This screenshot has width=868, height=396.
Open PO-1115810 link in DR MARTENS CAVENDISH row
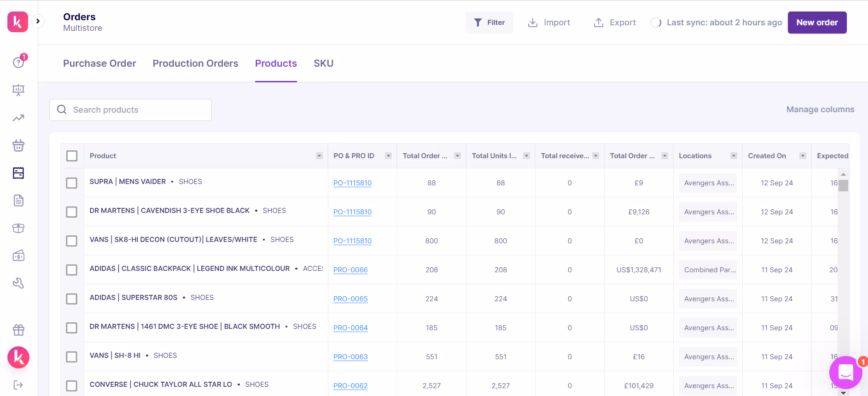(x=352, y=212)
